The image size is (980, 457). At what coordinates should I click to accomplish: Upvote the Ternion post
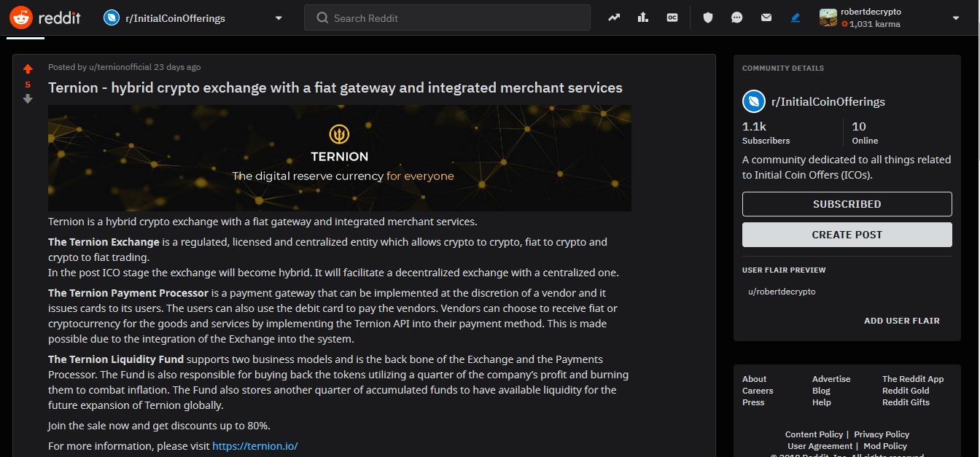pyautogui.click(x=28, y=69)
